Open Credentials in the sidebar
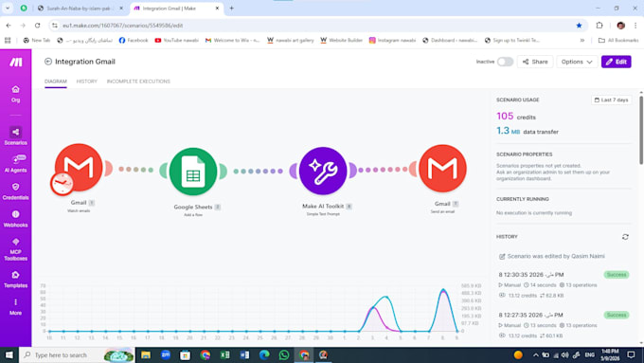The height and width of the screenshot is (363, 644). click(15, 191)
